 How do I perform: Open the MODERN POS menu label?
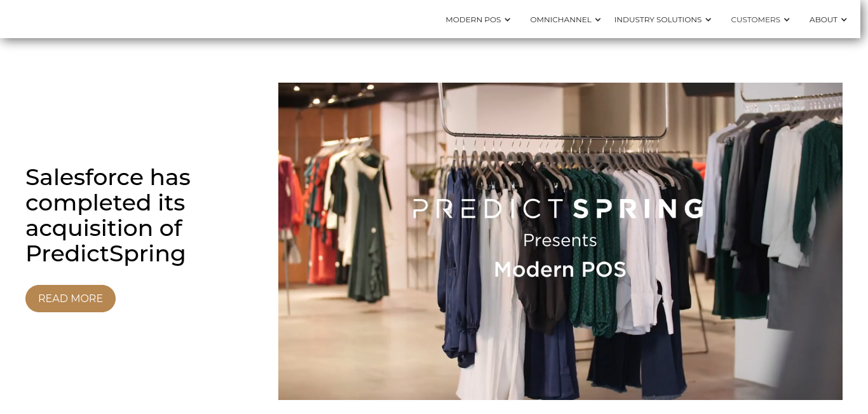(473, 20)
